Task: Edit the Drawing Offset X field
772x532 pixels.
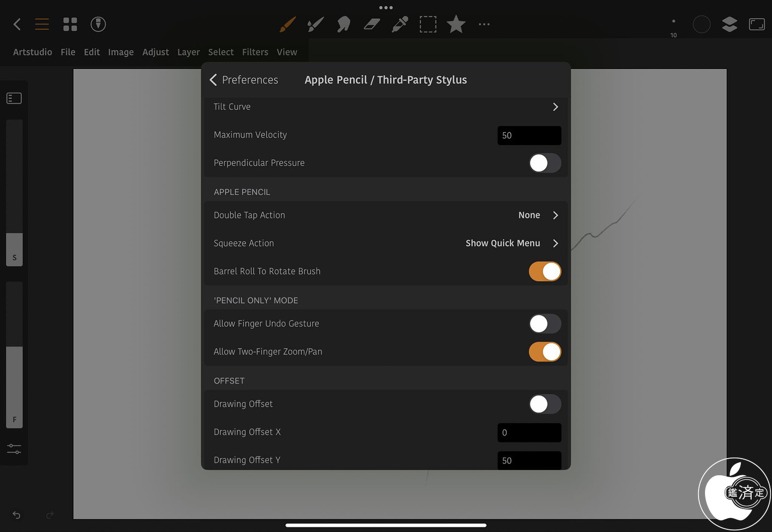Action: point(529,432)
